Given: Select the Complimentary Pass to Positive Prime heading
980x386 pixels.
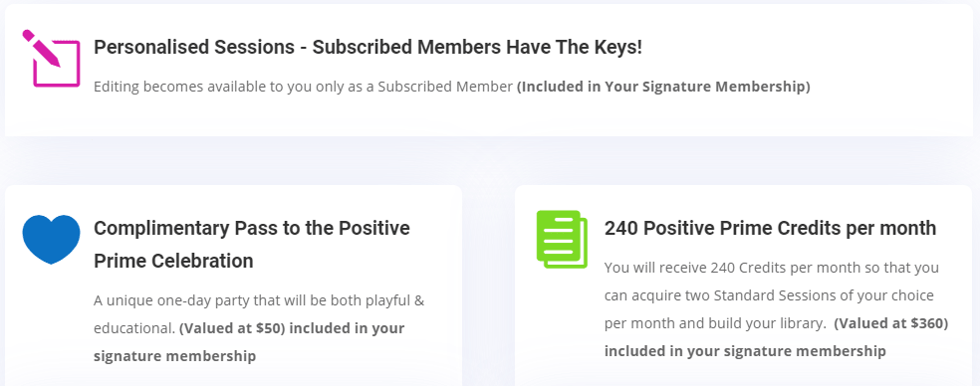Looking at the screenshot, I should tap(252, 244).
